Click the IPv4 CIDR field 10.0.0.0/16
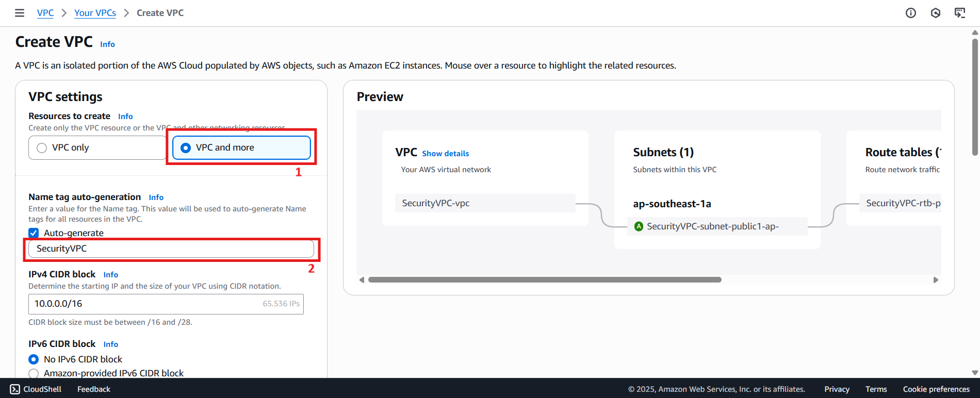Image resolution: width=980 pixels, height=398 pixels. click(166, 304)
